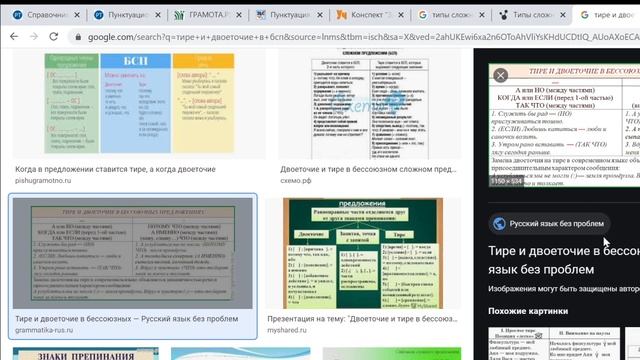Close the 'типы слож' Google tab
The width and height of the screenshot is (640, 360).
pos(482,15)
